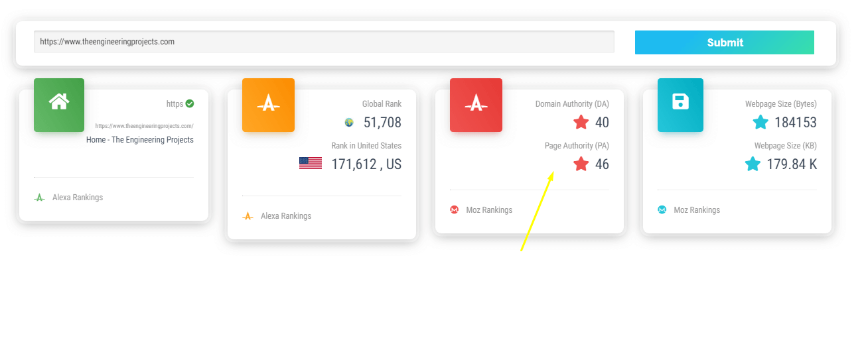Click the red Moz icon tile
Screen dimensions: 868x356
coord(476,105)
